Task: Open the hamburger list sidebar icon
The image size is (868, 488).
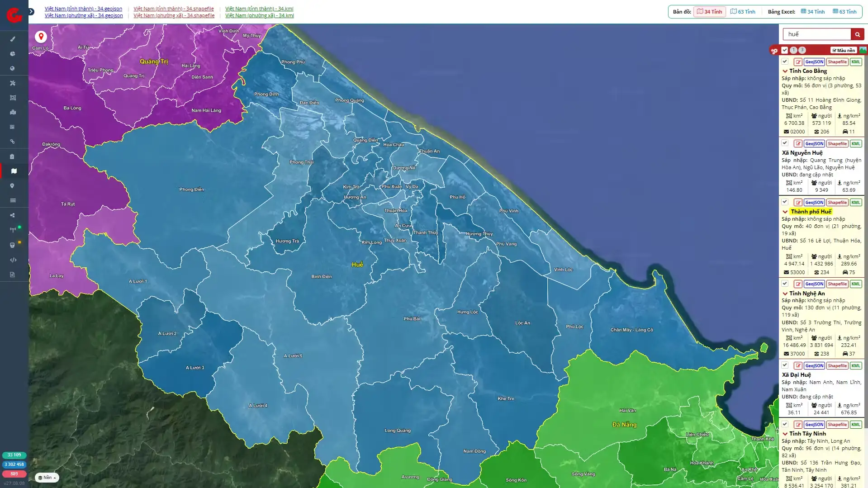Action: tap(13, 200)
